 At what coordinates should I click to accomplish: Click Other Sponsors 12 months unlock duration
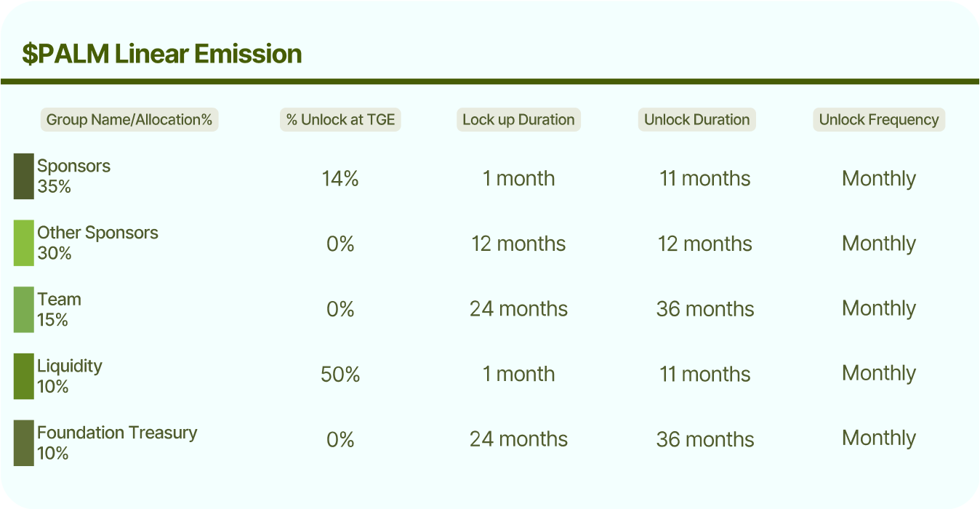704,244
